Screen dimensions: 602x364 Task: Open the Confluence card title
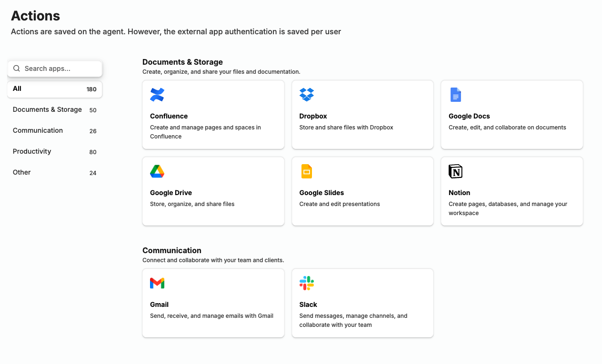(169, 116)
